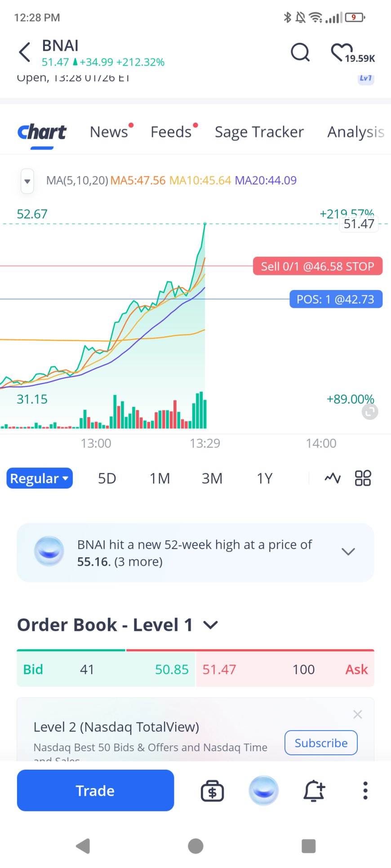This screenshot has width=391, height=868.
Task: Open the four-square chart layout icon
Action: (363, 478)
